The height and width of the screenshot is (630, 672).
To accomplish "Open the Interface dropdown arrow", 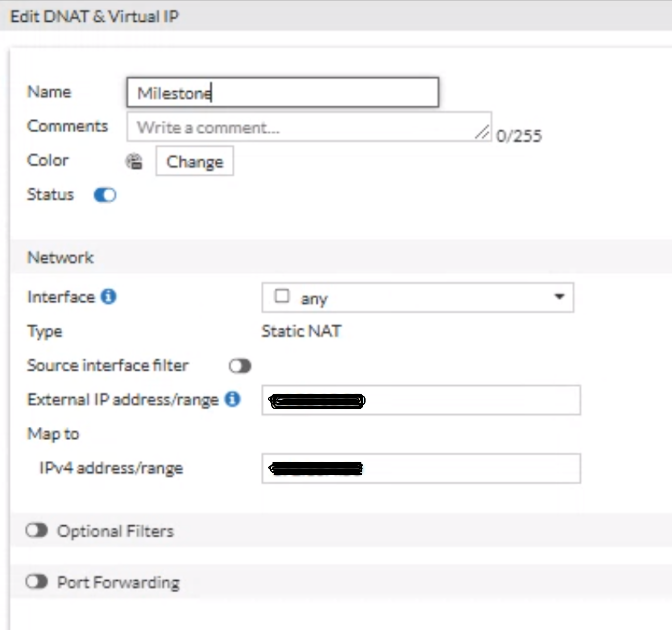I will click(x=559, y=297).
